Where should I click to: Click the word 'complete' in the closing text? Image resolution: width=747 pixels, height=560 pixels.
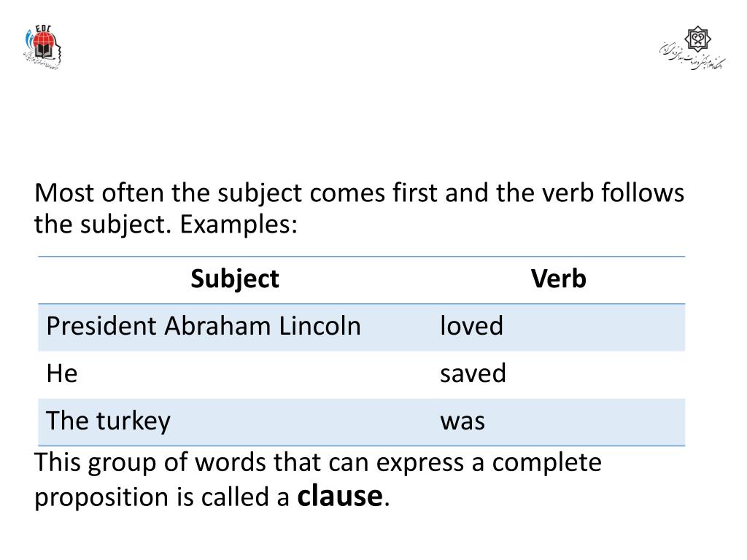546,463
